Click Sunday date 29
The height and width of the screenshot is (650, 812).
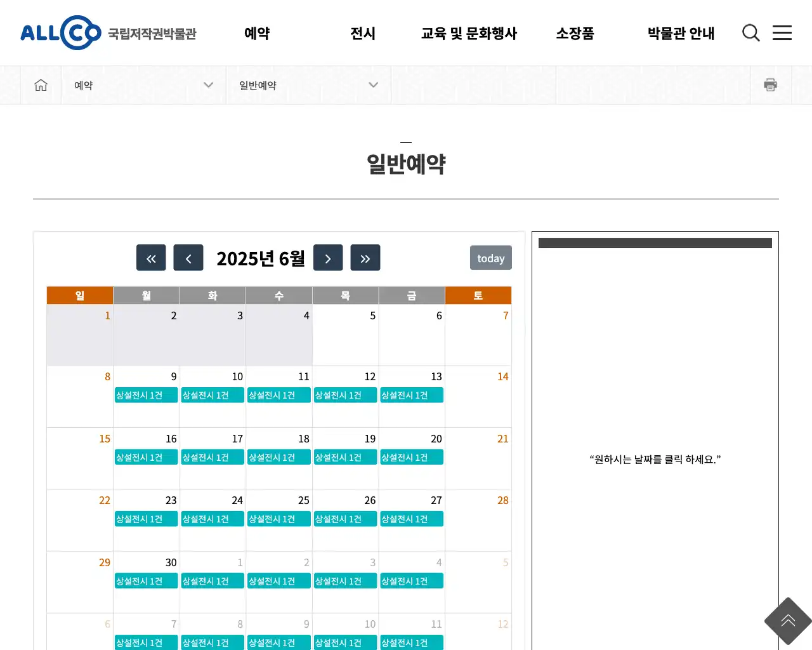(x=105, y=562)
